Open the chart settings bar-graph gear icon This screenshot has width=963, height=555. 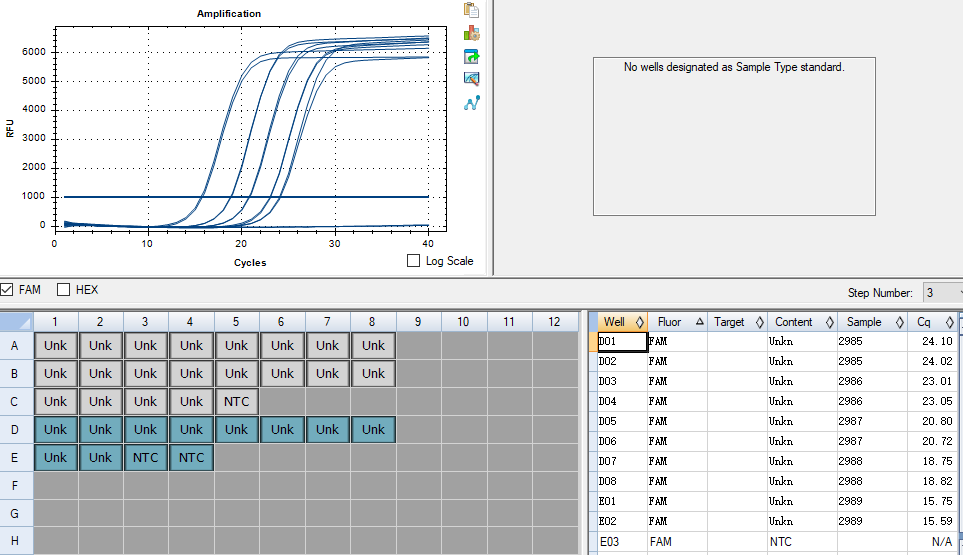[472, 33]
